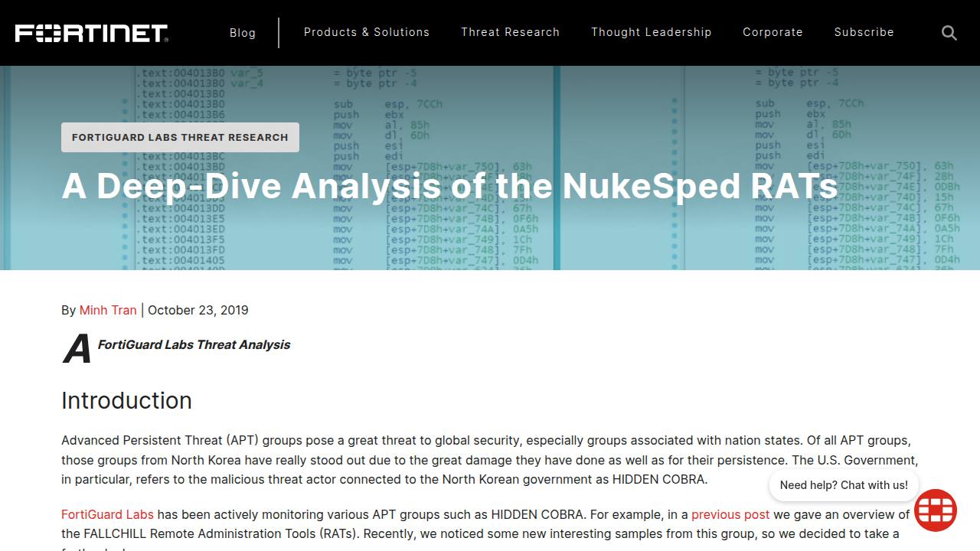This screenshot has width=980, height=551.
Task: Click the Introduction heading
Action: [x=126, y=400]
